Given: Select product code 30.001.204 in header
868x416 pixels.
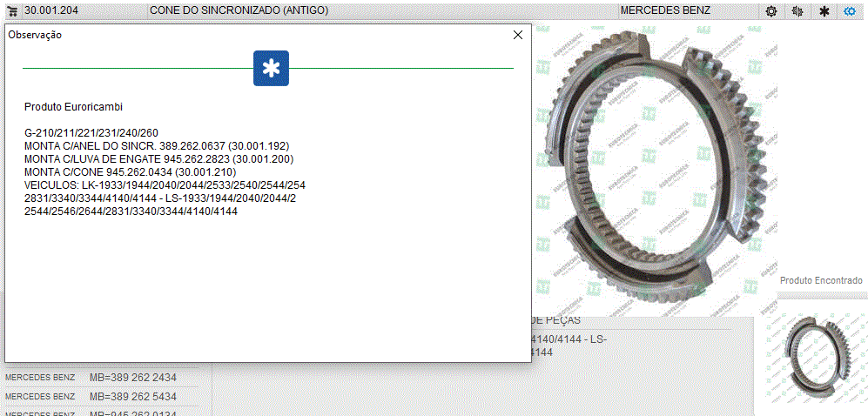Looking at the screenshot, I should point(52,10).
